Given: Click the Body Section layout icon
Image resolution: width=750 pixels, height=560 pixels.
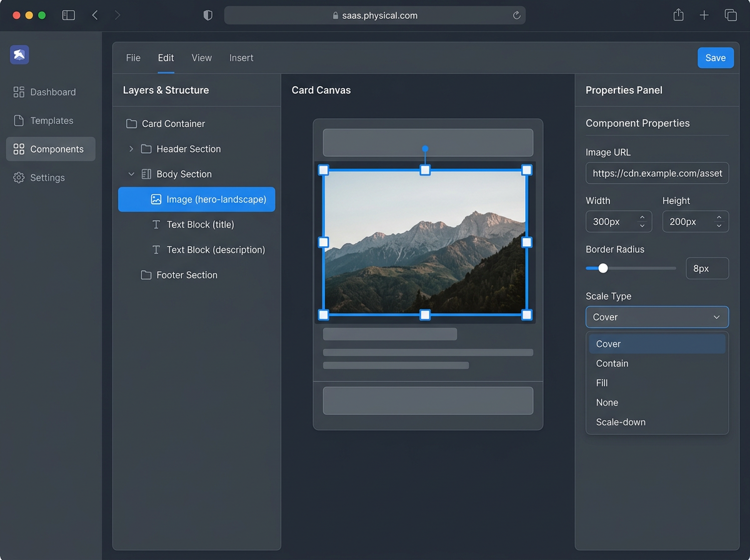Looking at the screenshot, I should click(146, 174).
